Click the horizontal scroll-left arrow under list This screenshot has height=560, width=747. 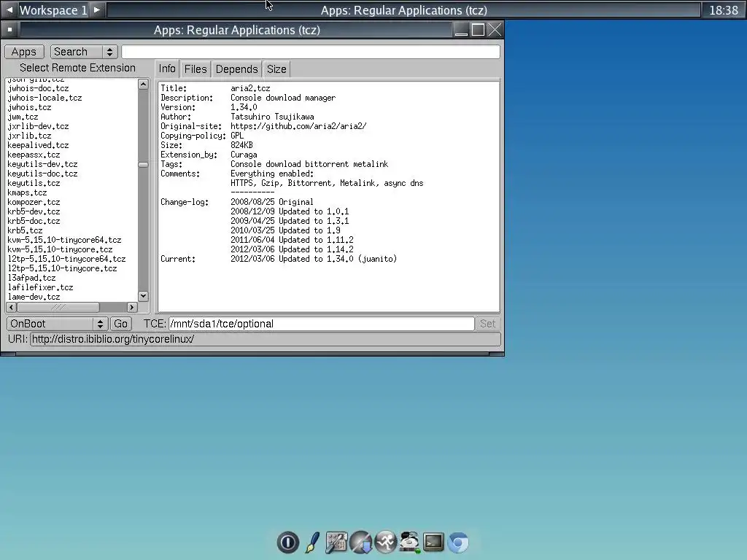[12, 307]
